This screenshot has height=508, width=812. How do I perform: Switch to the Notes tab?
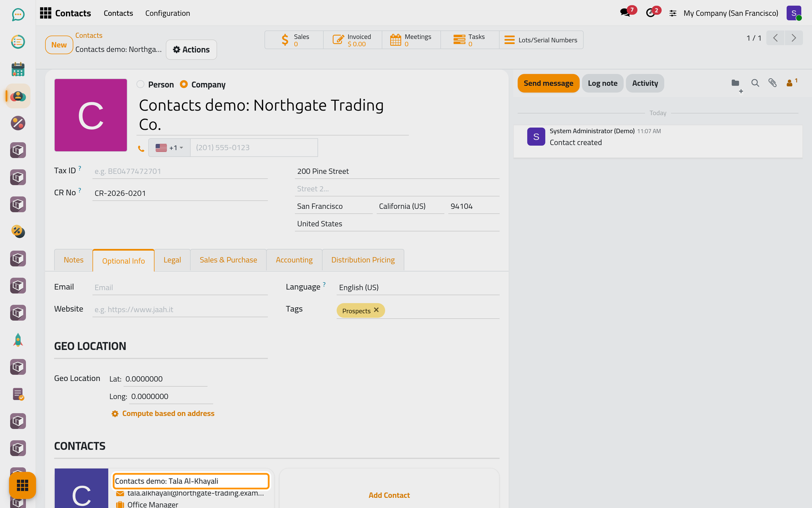(74, 260)
